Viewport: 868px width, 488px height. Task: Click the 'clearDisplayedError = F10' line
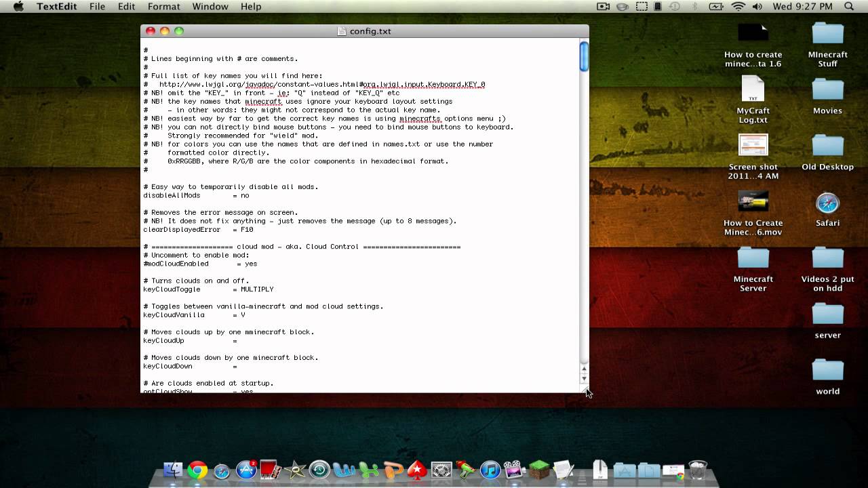[x=198, y=230]
